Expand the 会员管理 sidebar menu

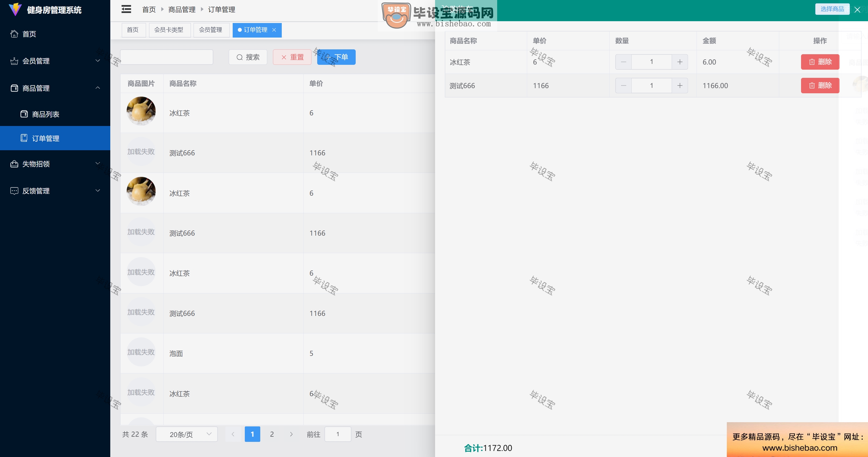[55, 61]
